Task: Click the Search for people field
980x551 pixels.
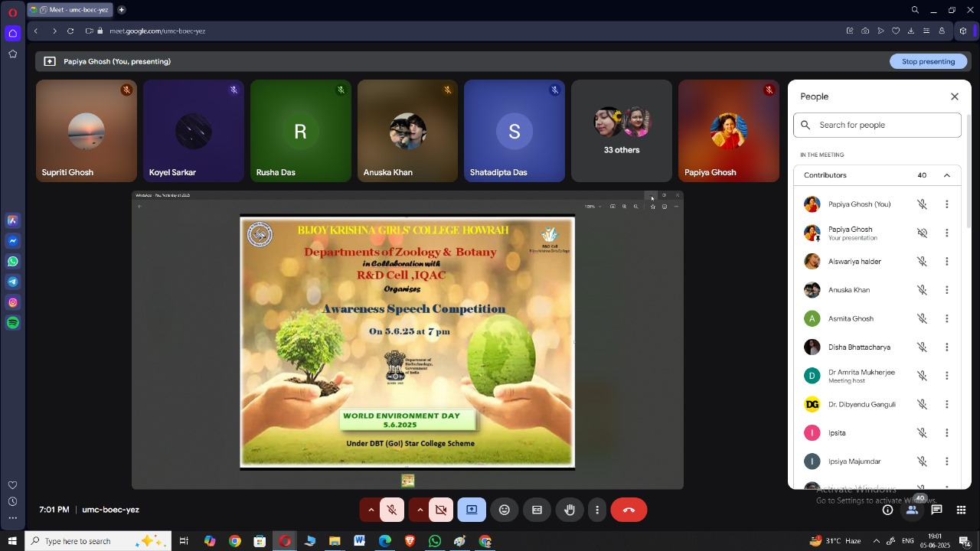Action: pyautogui.click(x=884, y=125)
